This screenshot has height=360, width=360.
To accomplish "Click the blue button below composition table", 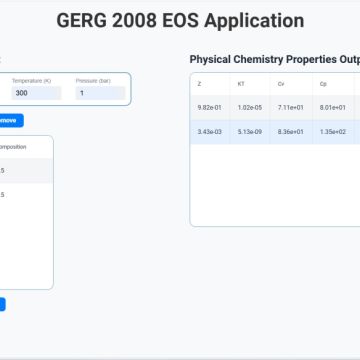I will (2, 305).
